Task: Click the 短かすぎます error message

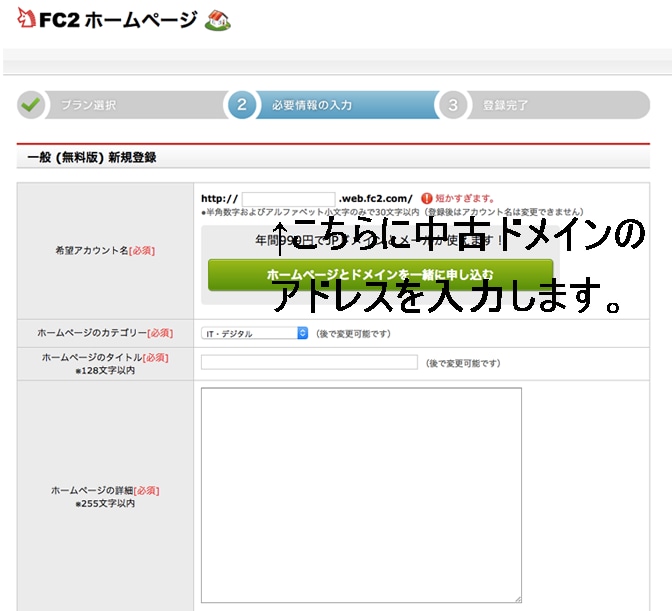Action: pyautogui.click(x=465, y=198)
